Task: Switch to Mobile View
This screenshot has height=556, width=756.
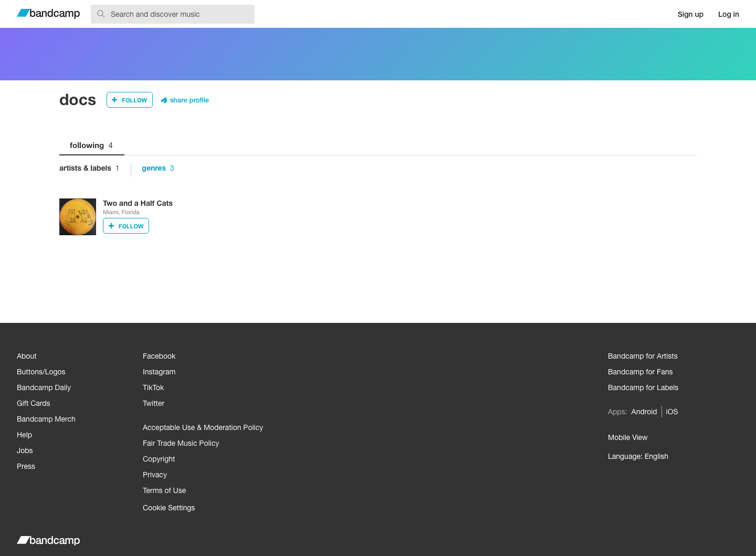Action: point(627,437)
